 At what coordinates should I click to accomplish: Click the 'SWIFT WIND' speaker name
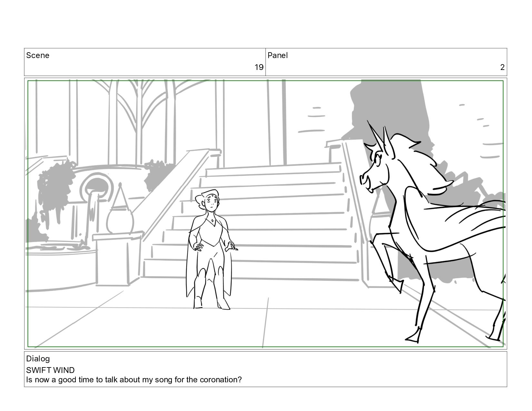coord(50,370)
